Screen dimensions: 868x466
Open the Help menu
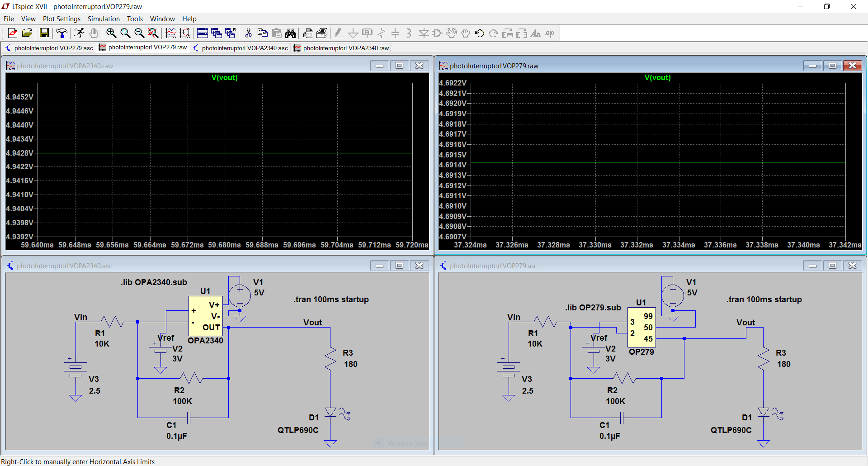click(x=189, y=19)
